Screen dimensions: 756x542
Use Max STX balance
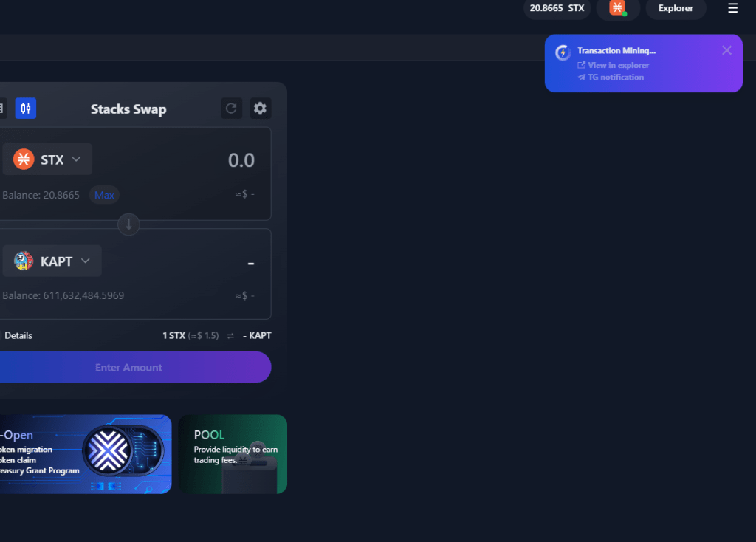click(104, 195)
